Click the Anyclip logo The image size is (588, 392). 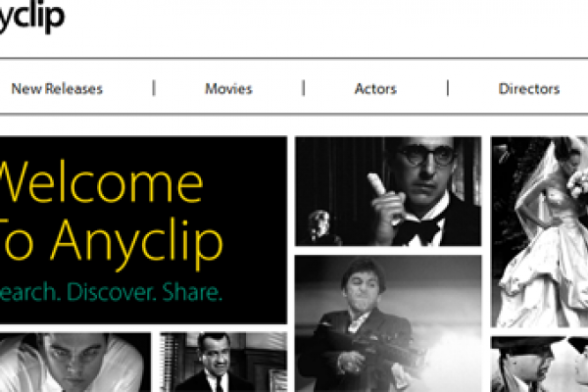(31, 17)
